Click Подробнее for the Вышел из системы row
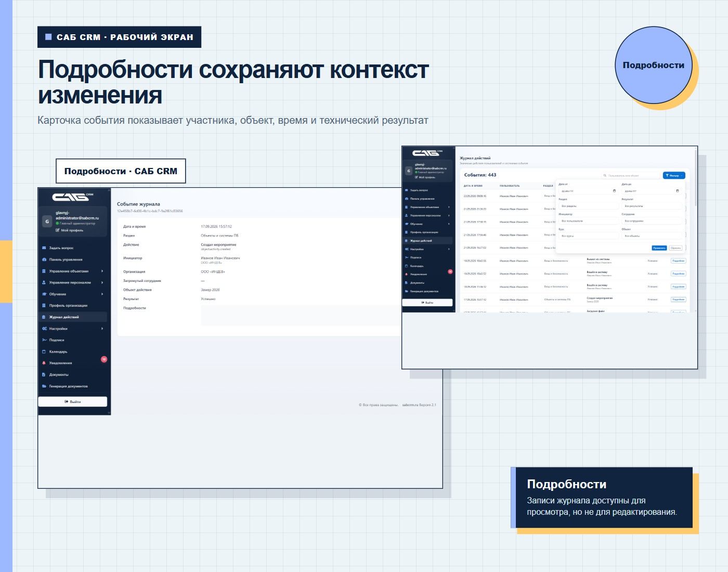 (x=678, y=261)
